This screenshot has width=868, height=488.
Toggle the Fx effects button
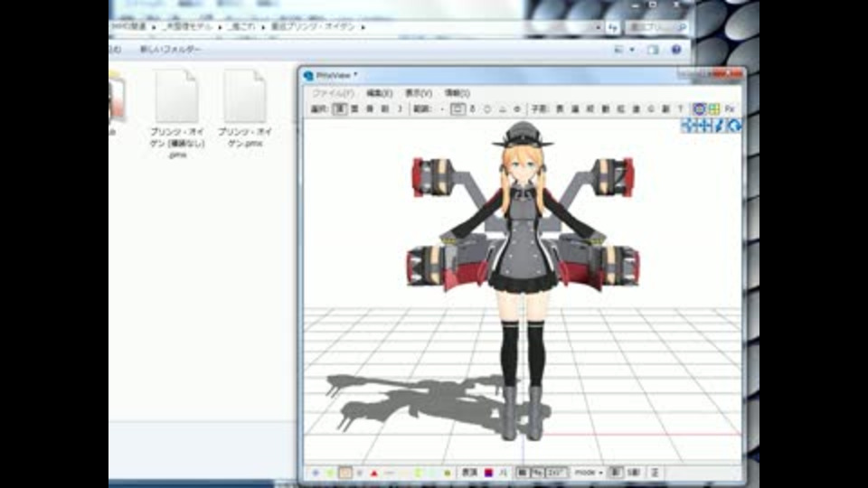point(730,109)
